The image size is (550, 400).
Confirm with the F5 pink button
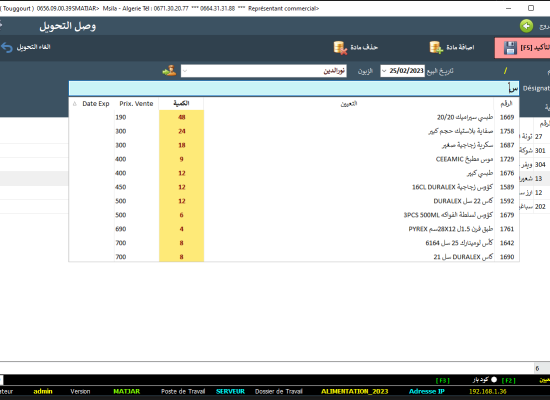522,48
